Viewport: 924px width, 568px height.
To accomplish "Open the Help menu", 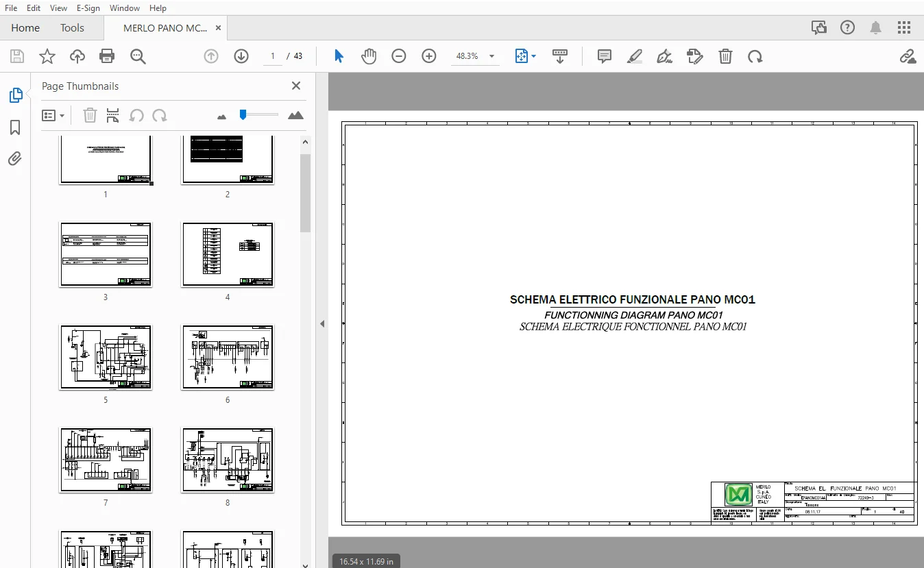I will pos(158,8).
